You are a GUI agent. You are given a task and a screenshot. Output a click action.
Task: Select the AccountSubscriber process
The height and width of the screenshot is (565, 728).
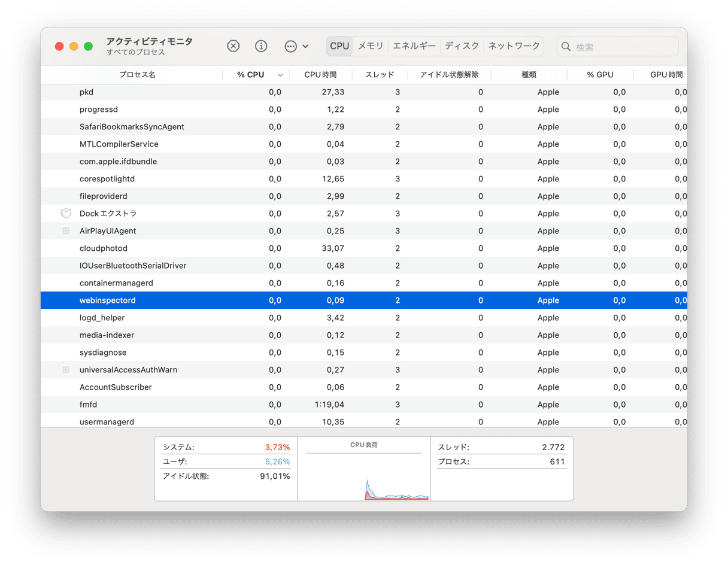[x=116, y=387]
